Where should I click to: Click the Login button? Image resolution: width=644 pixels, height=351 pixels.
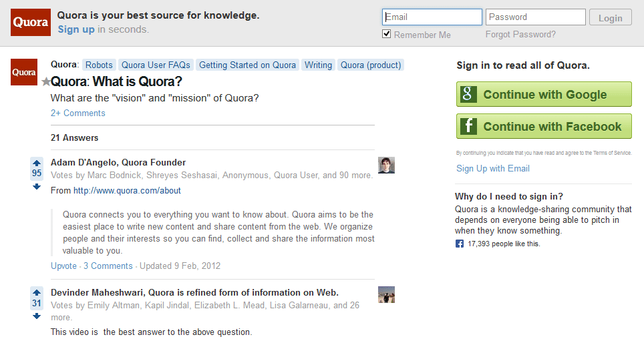click(611, 17)
